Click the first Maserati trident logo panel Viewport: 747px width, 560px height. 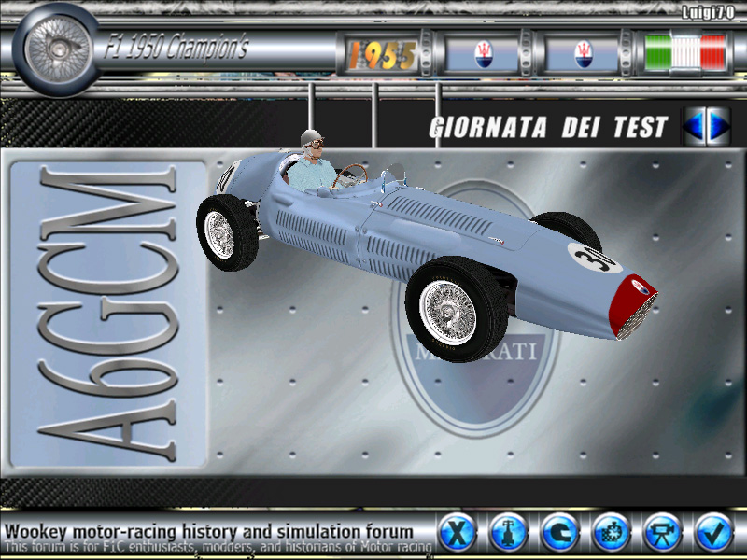point(483,55)
